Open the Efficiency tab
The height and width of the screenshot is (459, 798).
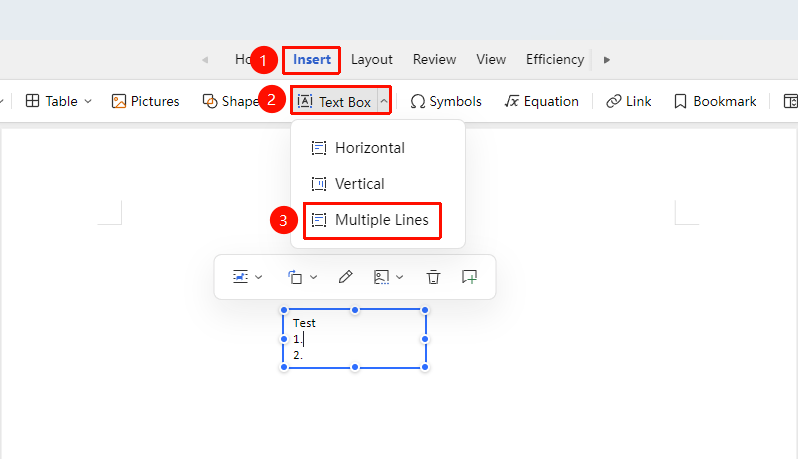(x=555, y=60)
